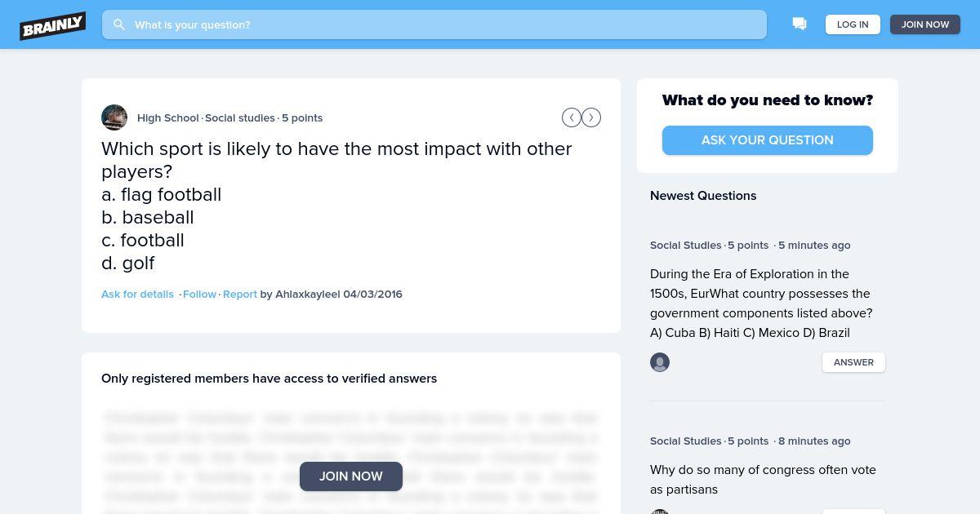Click ASK YOUR QUESTION button
The height and width of the screenshot is (514, 980).
click(x=768, y=140)
